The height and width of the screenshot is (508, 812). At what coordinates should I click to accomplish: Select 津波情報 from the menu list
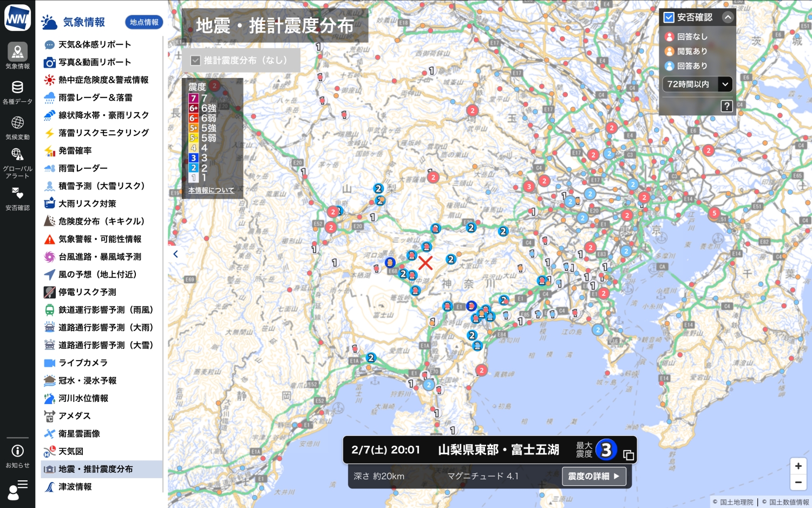point(75,487)
